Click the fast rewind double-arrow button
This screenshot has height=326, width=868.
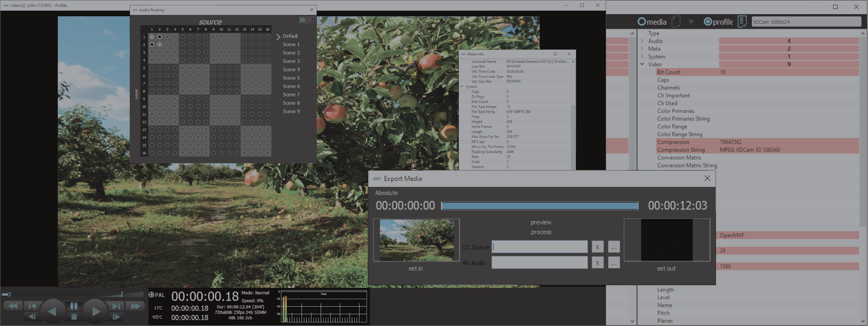point(13,306)
